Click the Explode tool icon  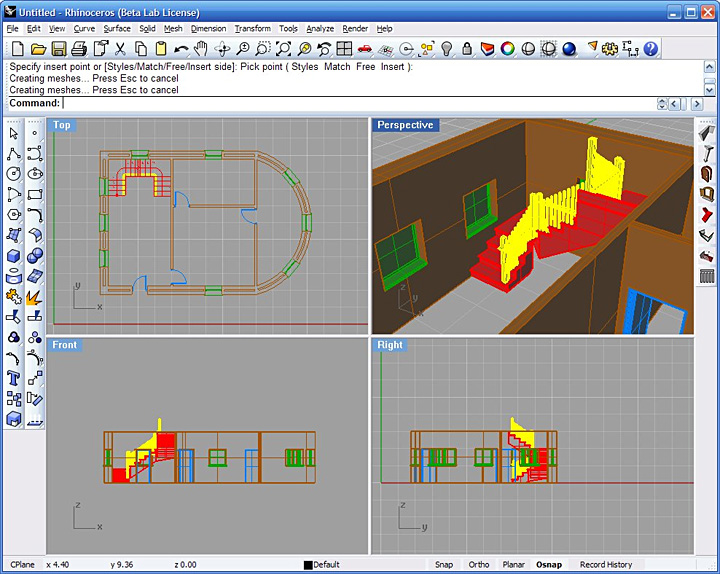(35, 297)
